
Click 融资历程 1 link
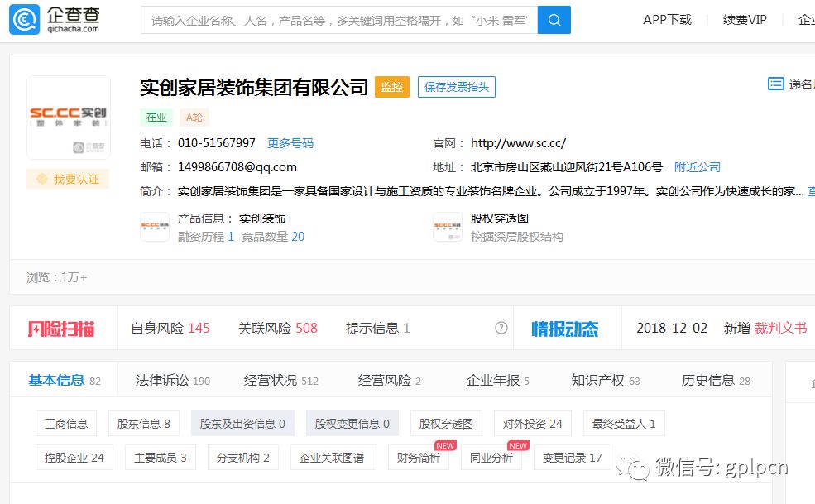tap(206, 237)
